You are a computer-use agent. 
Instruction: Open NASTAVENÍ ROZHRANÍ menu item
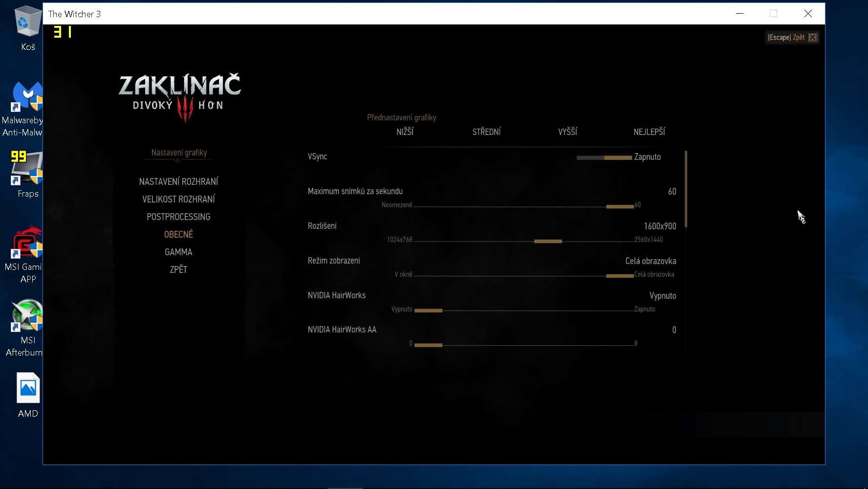(178, 181)
